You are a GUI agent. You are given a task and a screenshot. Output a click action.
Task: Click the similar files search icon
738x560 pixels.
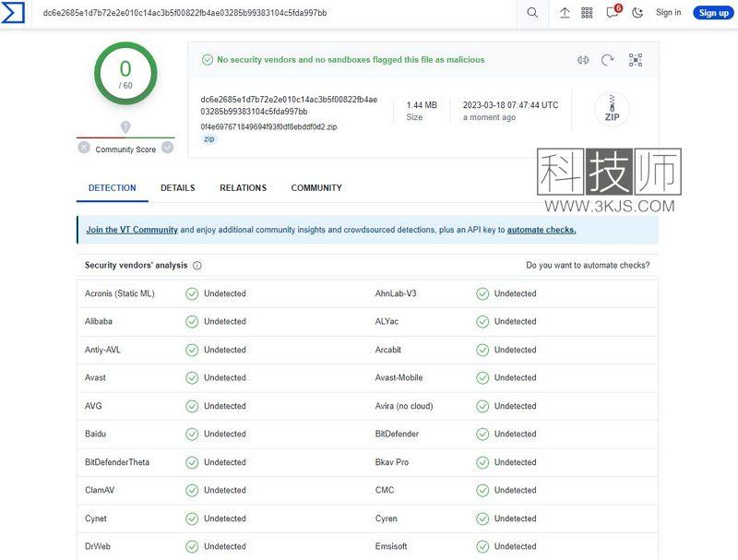(x=583, y=60)
